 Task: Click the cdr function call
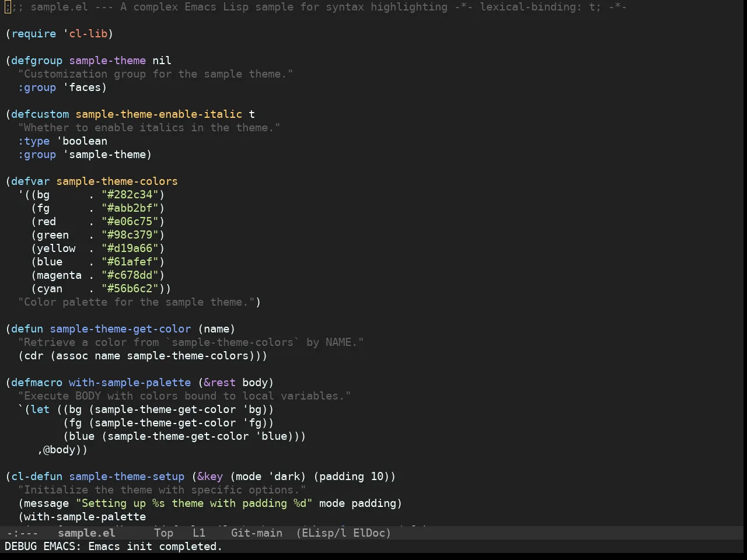[34, 356]
